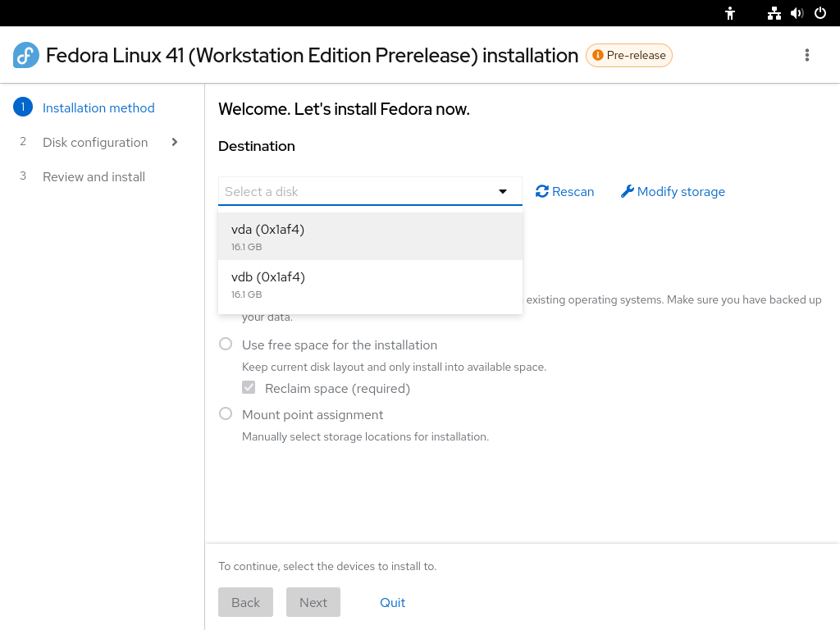Open Review and install step

point(94,177)
